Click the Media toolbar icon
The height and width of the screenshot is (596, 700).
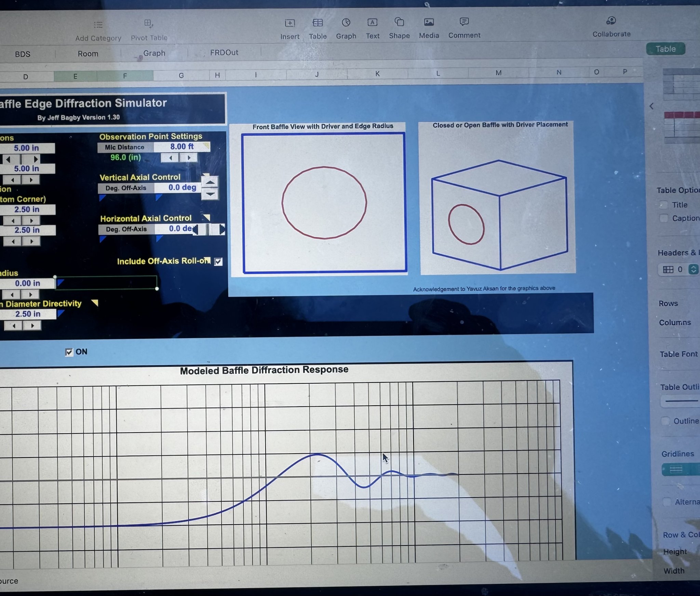tap(429, 22)
